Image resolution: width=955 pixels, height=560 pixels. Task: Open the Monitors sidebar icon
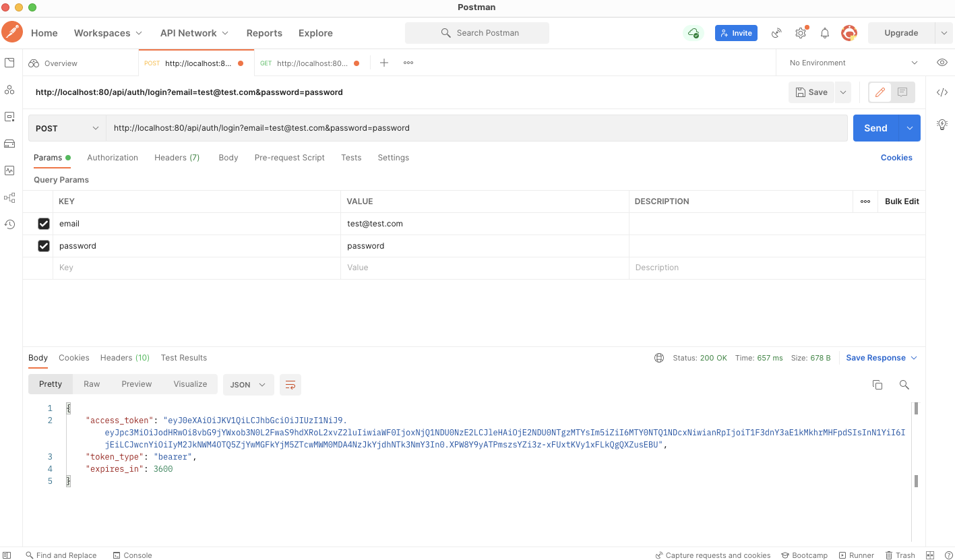click(9, 170)
